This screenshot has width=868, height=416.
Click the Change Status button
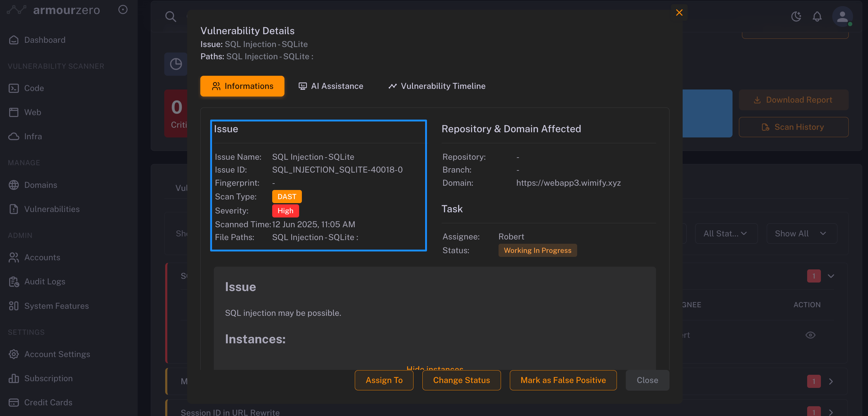click(x=461, y=380)
